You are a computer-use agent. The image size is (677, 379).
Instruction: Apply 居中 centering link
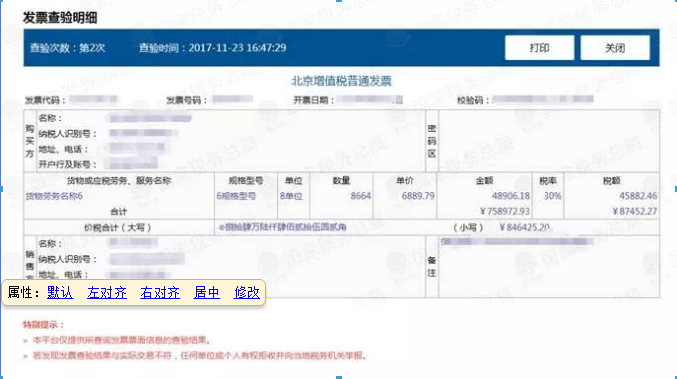[206, 293]
